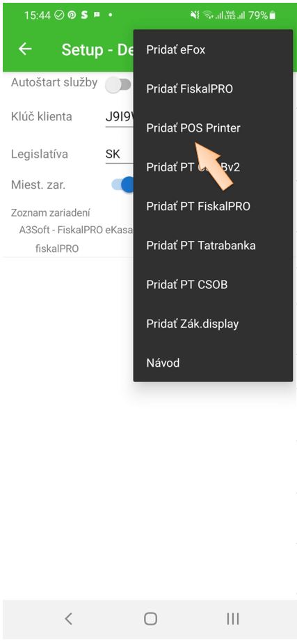Image resolution: width=297 pixels, height=644 pixels.
Task: Select Pridať FiskalPRO menu entry
Action: coord(213,88)
